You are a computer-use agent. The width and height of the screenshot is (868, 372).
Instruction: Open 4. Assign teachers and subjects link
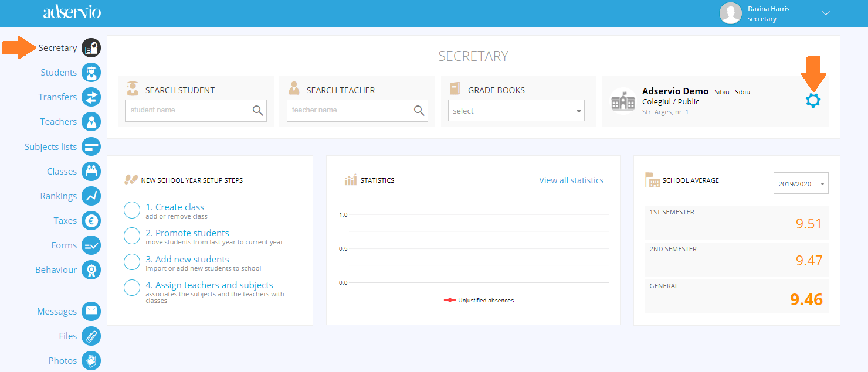pyautogui.click(x=209, y=285)
